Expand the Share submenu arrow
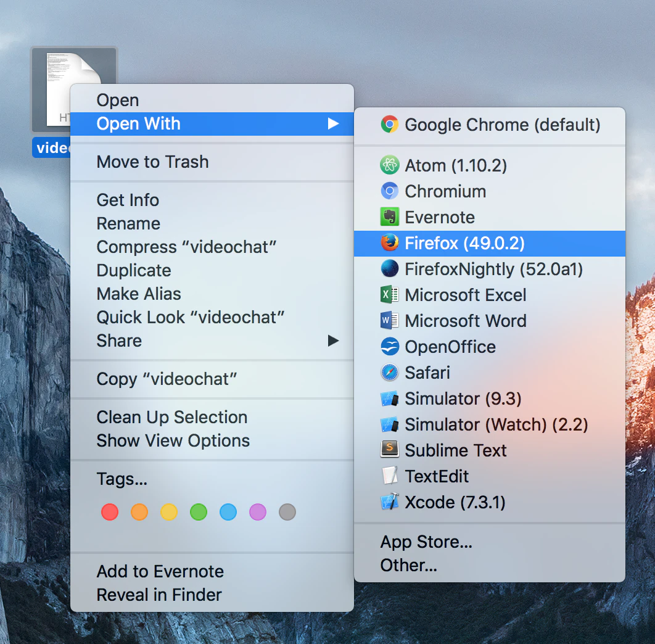The image size is (655, 644). pos(333,341)
